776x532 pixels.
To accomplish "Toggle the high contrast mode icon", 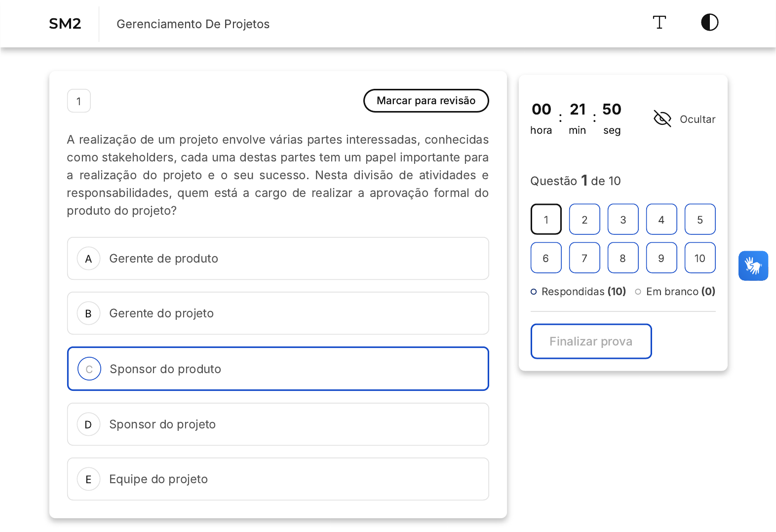I will (x=709, y=23).
